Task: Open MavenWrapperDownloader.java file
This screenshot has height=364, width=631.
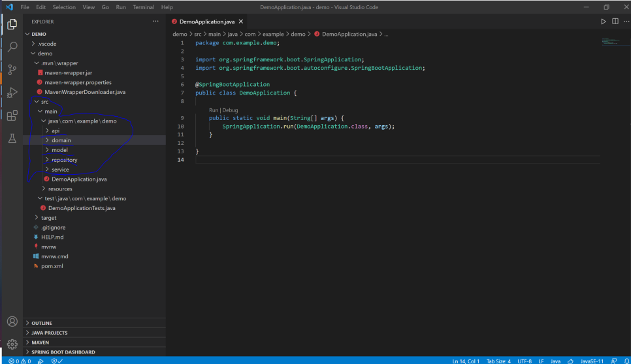Action: pyautogui.click(x=85, y=92)
